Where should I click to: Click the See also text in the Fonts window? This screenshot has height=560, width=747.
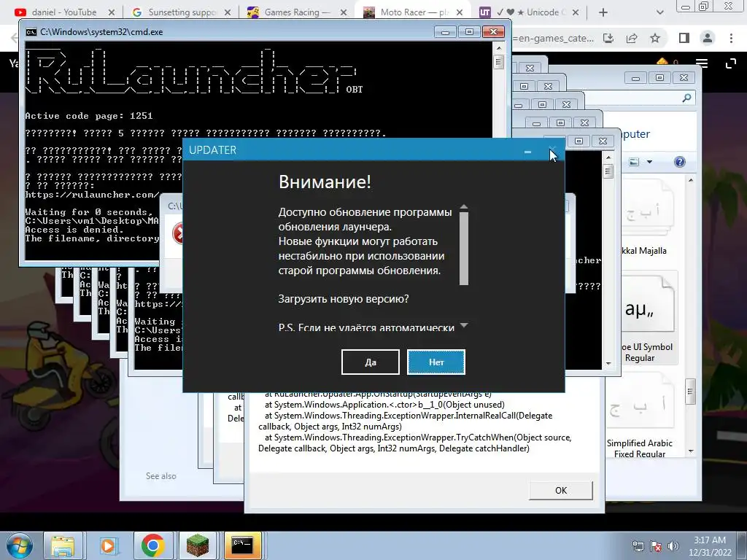coord(161,475)
